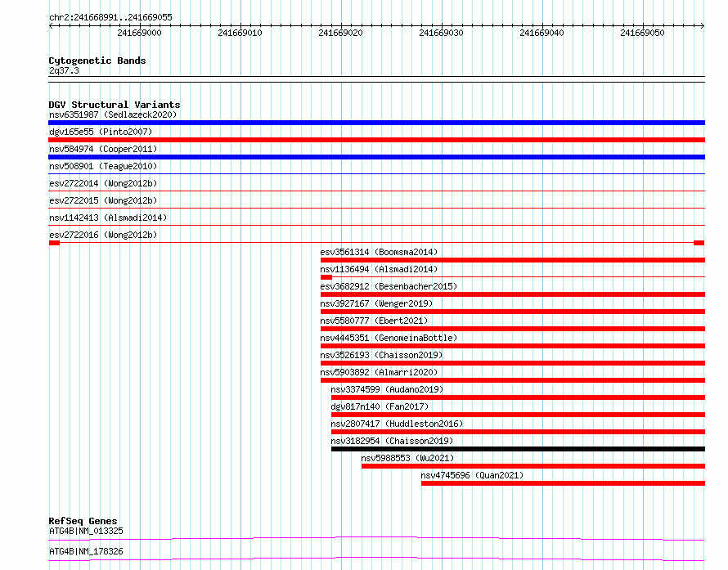Image resolution: width=728 pixels, height=570 pixels.
Task: Click the blue bar under nsv584974
Action: point(376,157)
